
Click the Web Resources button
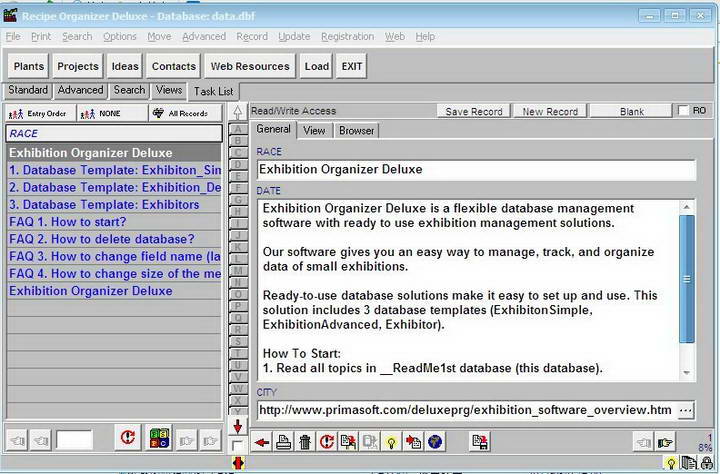[250, 66]
